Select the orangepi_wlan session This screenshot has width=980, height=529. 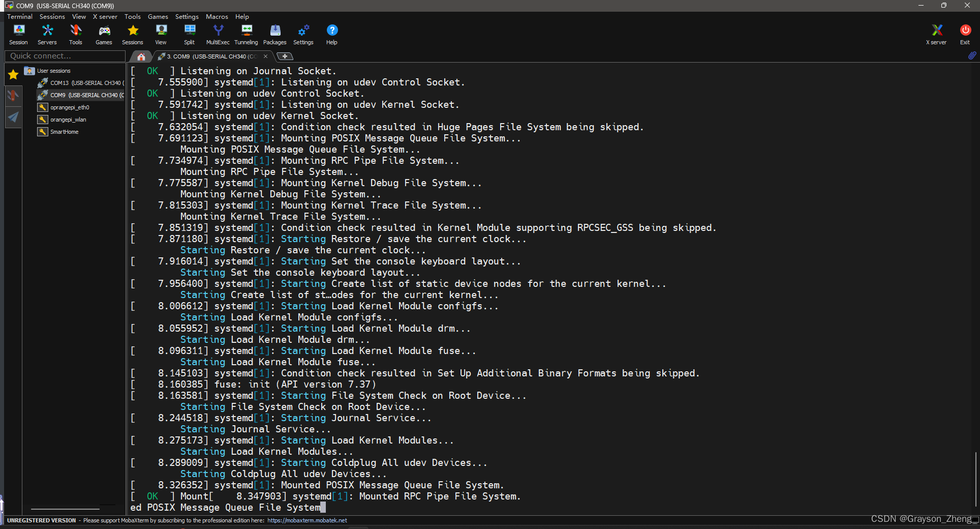(63, 120)
